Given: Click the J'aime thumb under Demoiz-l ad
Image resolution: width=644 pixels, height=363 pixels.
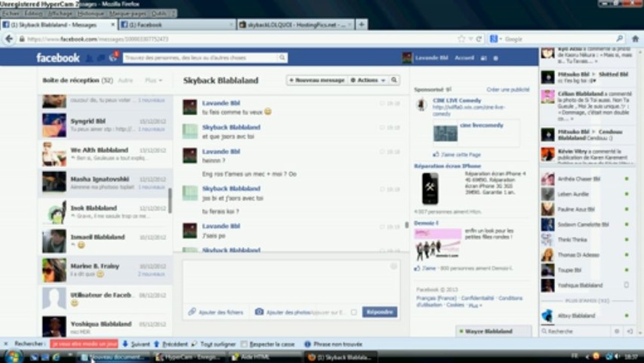Looking at the screenshot, I should coord(417,269).
